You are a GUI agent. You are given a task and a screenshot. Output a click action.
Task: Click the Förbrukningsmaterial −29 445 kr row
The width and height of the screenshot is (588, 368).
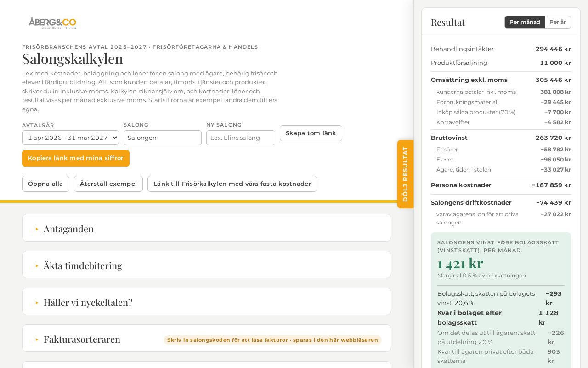pyautogui.click(x=503, y=102)
